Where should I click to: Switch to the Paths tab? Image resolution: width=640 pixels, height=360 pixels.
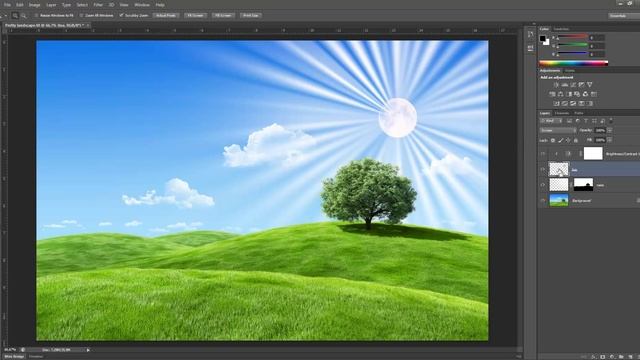[579, 113]
